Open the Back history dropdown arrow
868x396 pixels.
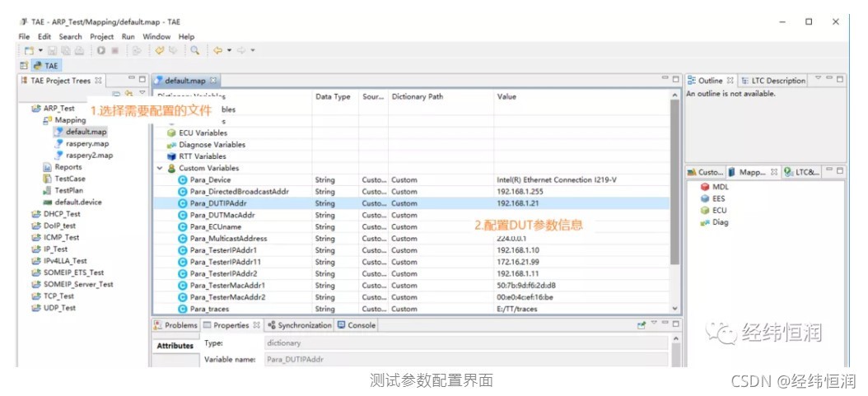[x=229, y=50]
